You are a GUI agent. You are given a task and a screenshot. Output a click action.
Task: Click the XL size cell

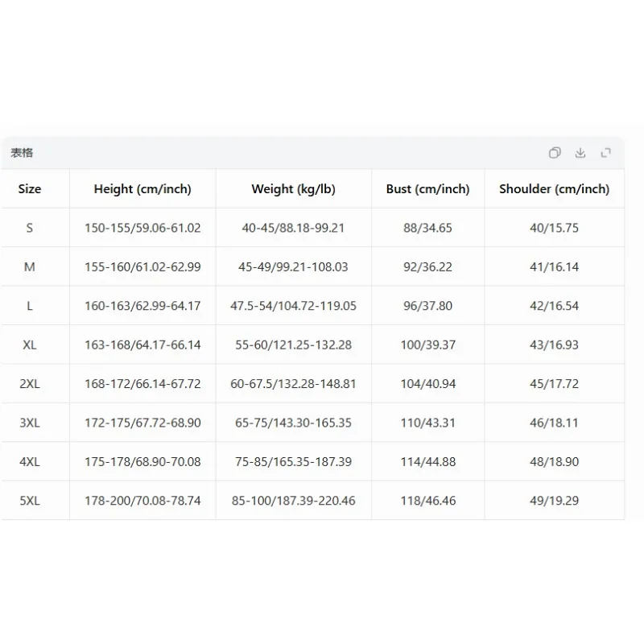pos(30,345)
